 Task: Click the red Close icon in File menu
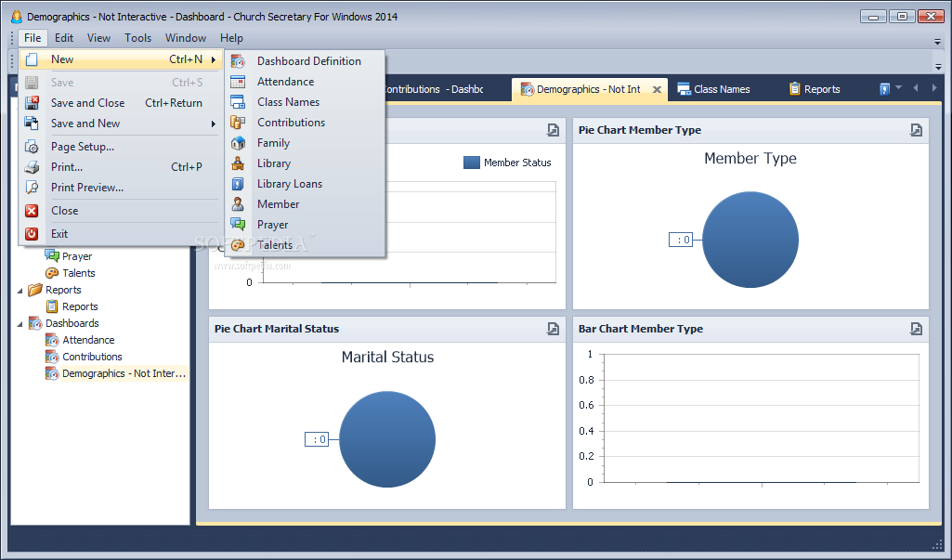pos(32,211)
